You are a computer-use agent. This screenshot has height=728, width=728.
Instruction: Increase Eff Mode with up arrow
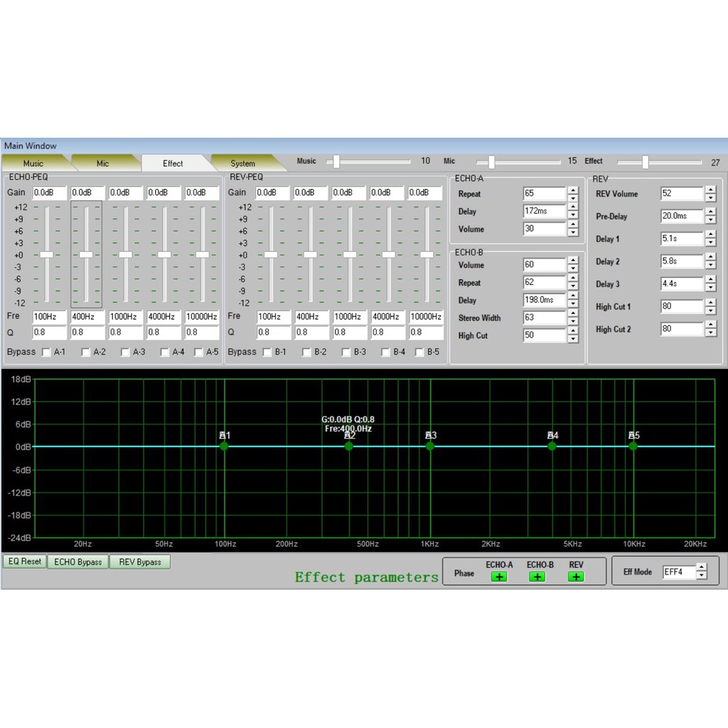tap(702, 567)
